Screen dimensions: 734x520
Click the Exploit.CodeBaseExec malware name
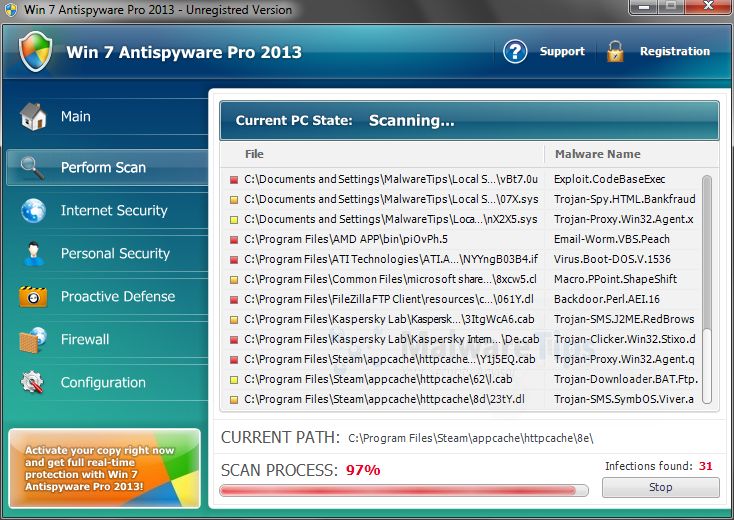609,179
